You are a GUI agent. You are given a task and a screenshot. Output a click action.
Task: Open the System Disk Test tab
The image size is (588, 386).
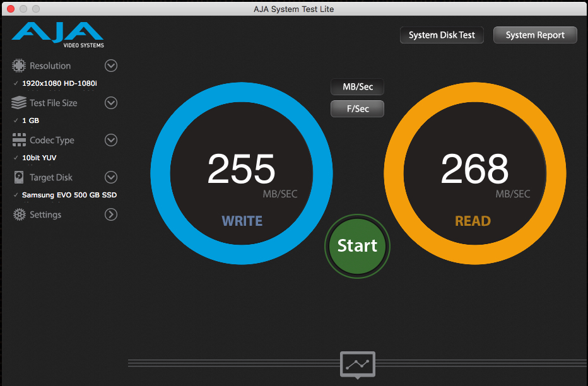coord(442,35)
